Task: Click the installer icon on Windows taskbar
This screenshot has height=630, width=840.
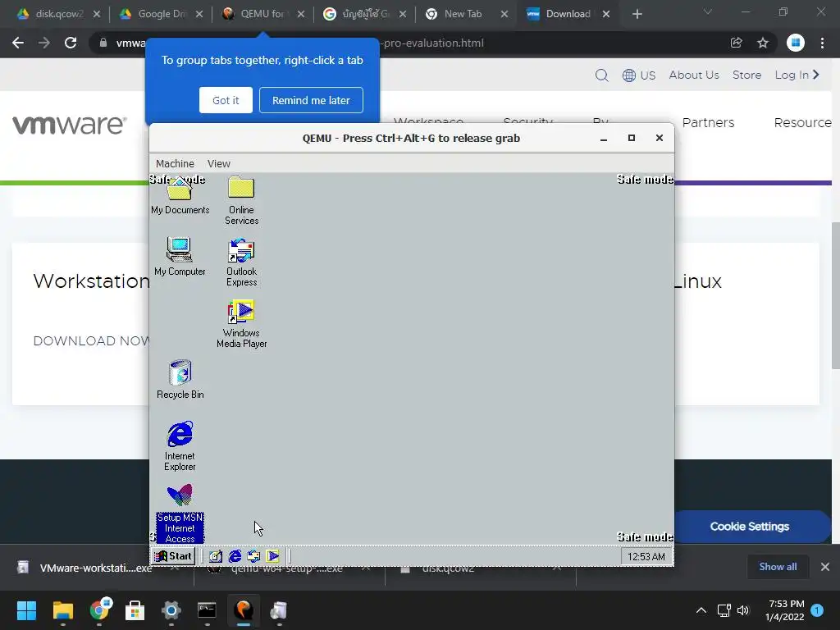Action: [279, 610]
